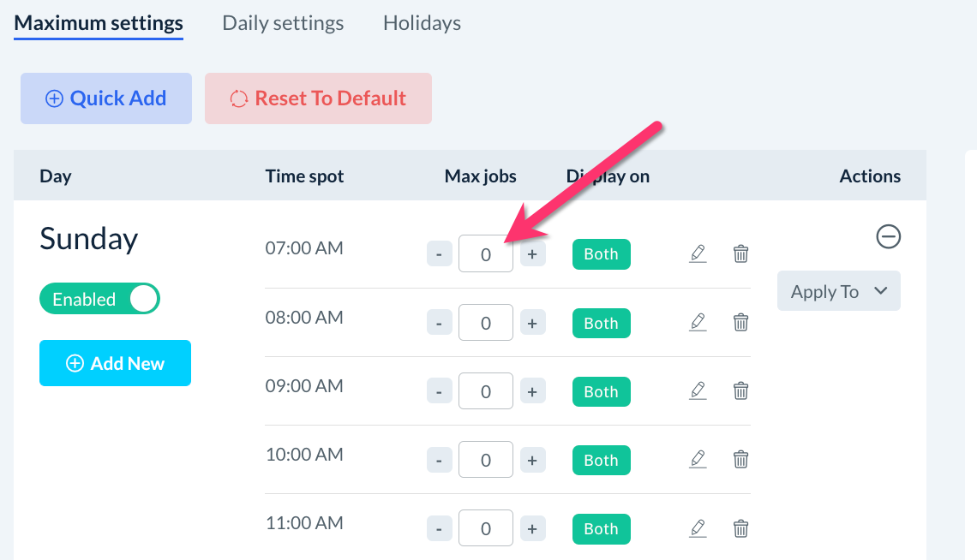Add a new Sunday time spot
This screenshot has width=977, height=560.
(x=115, y=363)
